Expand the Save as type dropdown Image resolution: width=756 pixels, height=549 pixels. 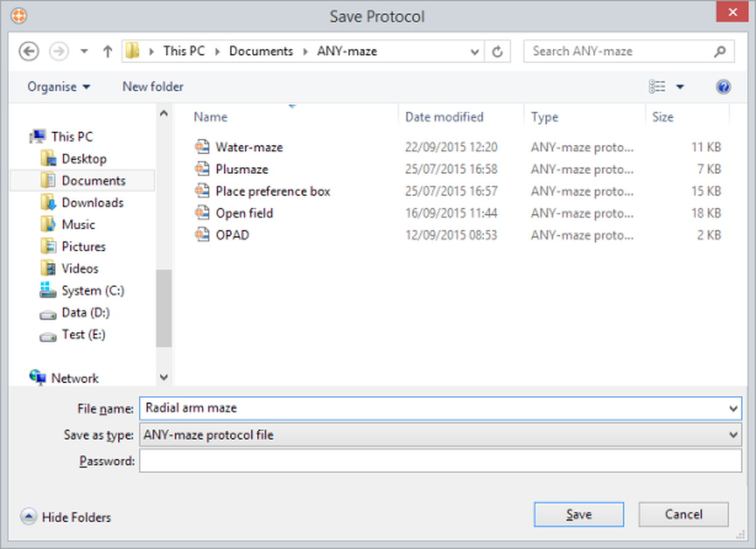pyautogui.click(x=733, y=435)
